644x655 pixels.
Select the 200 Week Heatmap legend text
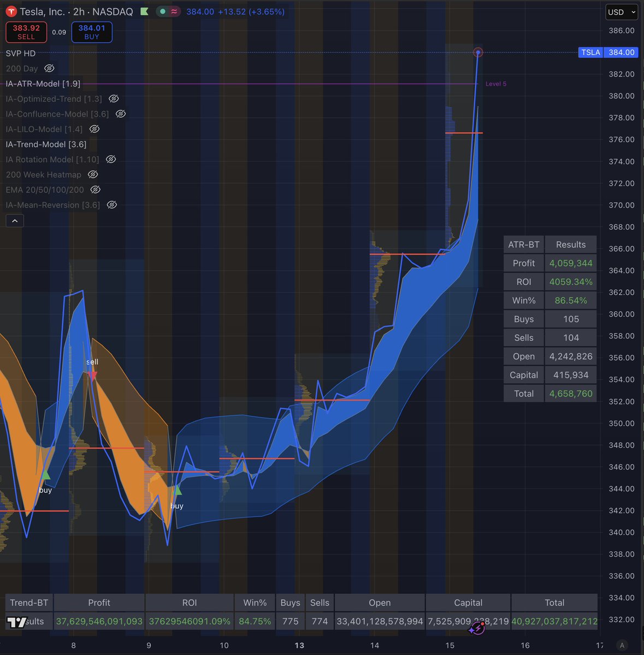pos(44,175)
